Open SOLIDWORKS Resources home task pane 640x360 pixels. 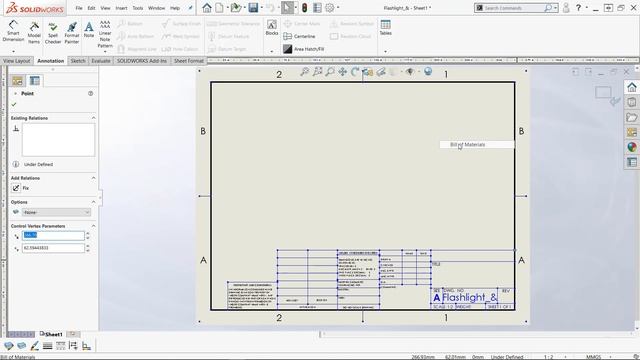632,87
